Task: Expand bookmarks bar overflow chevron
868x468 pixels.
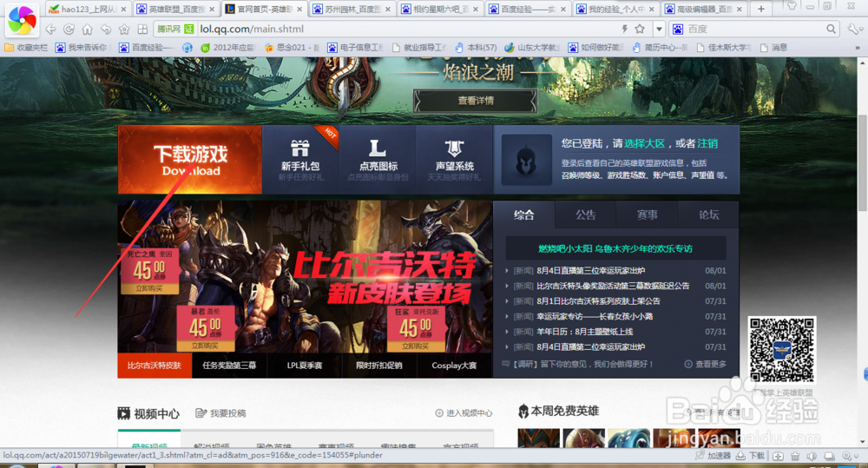Action: [858, 48]
